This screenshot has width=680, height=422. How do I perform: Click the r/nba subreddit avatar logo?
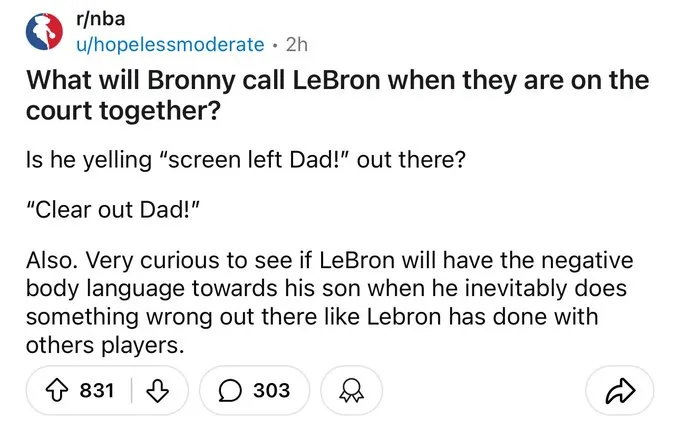click(x=43, y=31)
